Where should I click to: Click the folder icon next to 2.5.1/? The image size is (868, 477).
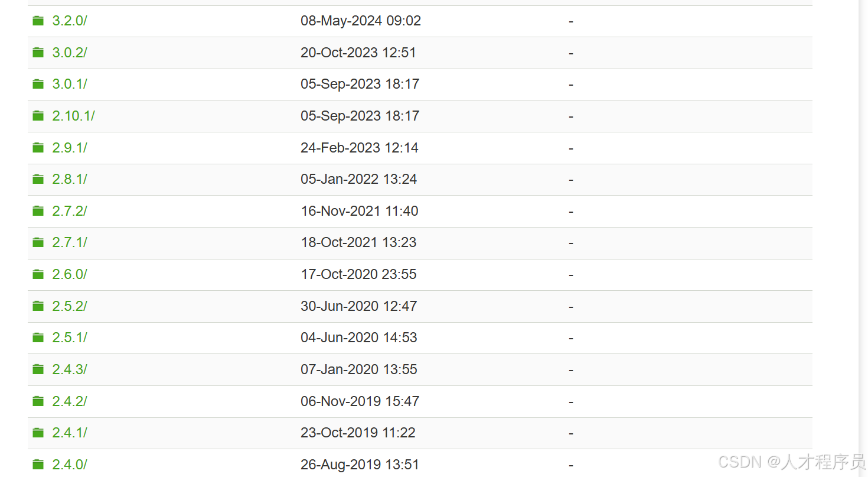coord(38,338)
